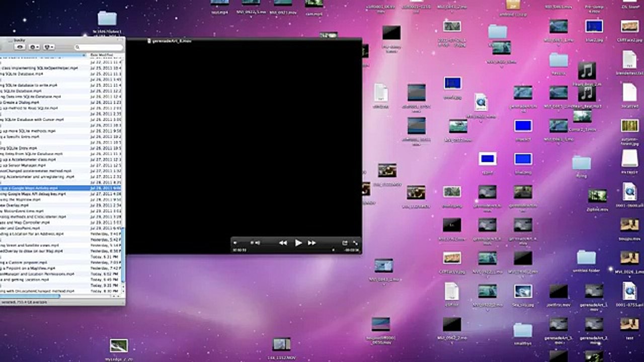Select the blue2.jpg desktop icon

(x=594, y=27)
